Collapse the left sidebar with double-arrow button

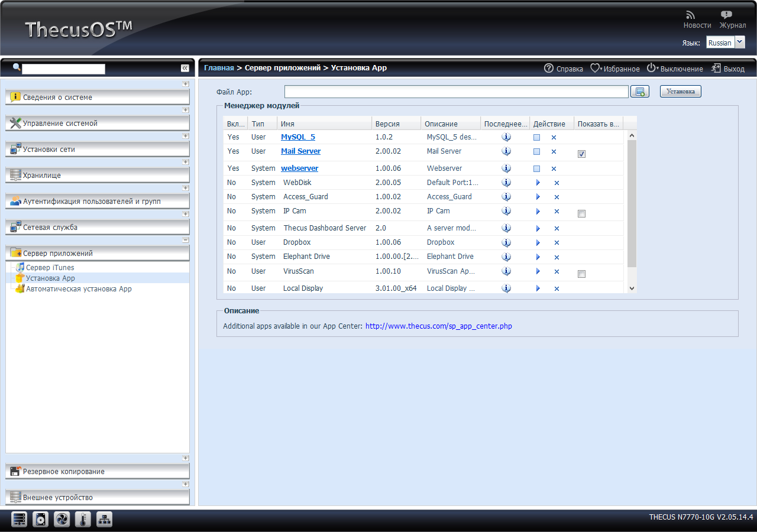[185, 68]
